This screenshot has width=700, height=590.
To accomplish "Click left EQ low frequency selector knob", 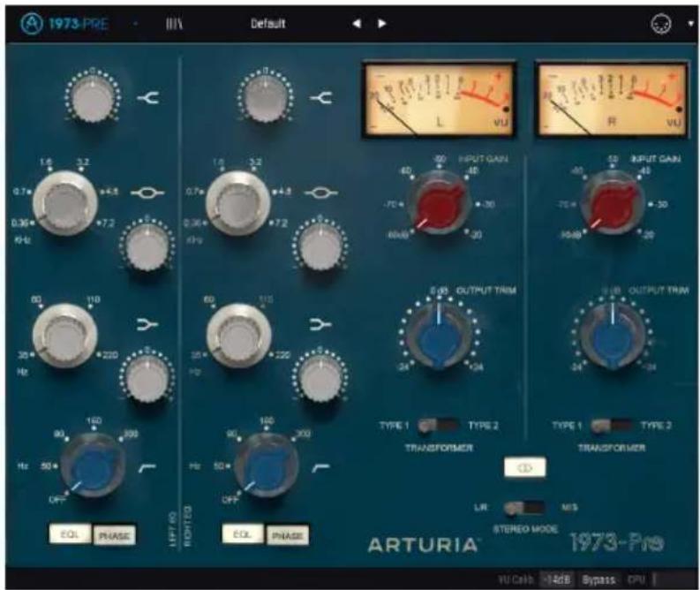I will [65, 336].
